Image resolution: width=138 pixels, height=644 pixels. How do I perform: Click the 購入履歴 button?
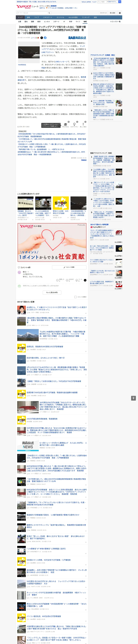(x=112, y=13)
